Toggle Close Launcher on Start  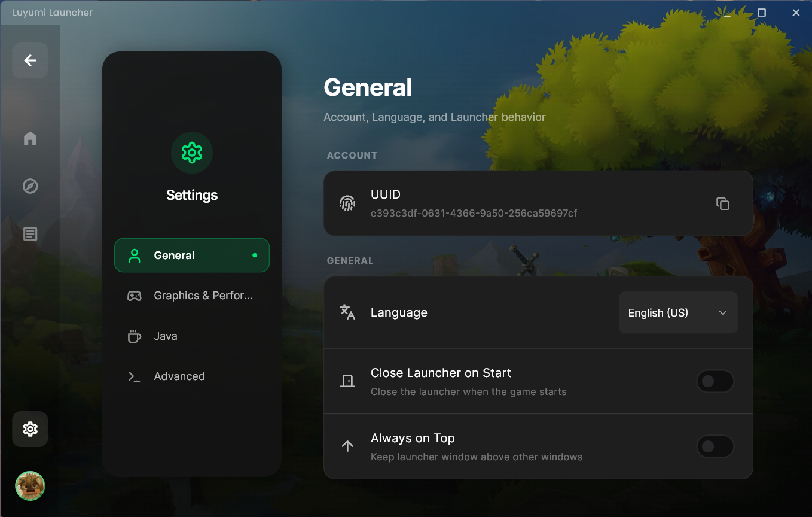pyautogui.click(x=715, y=381)
